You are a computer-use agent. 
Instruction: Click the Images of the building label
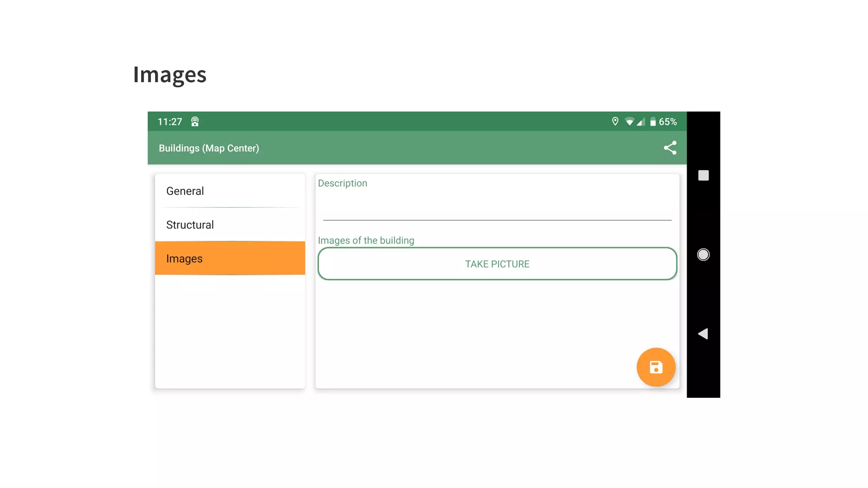click(366, 241)
